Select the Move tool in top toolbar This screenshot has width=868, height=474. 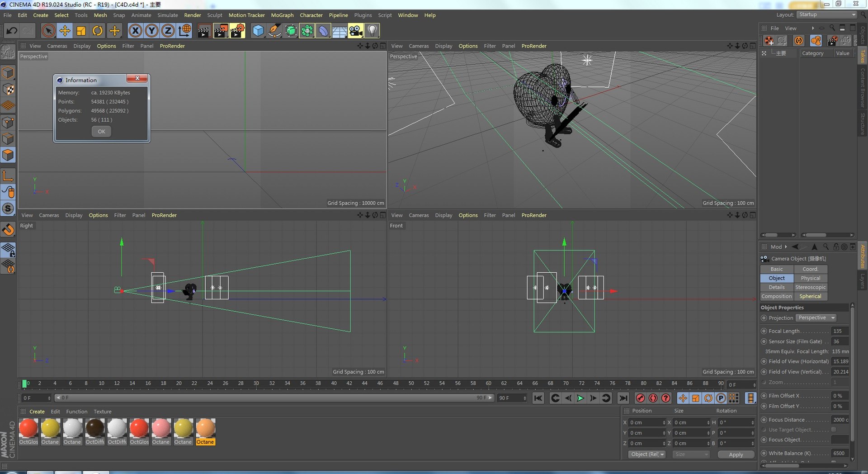65,31
